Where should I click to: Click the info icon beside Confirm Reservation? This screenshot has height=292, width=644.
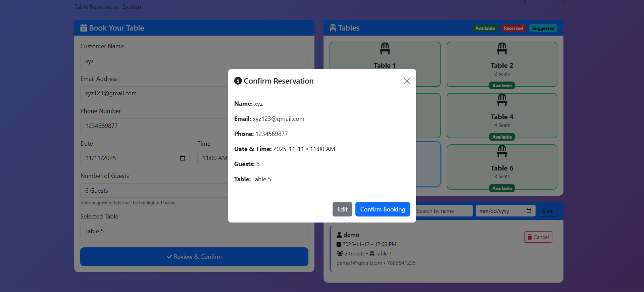point(238,81)
